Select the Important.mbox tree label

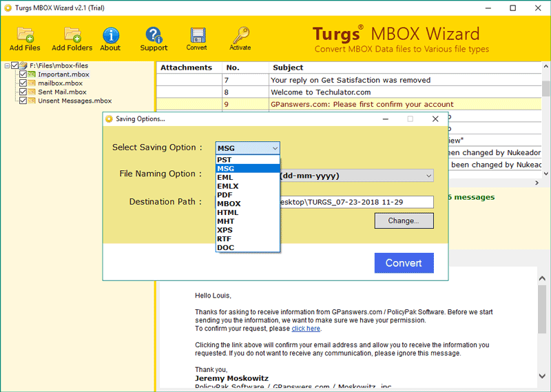(63, 74)
